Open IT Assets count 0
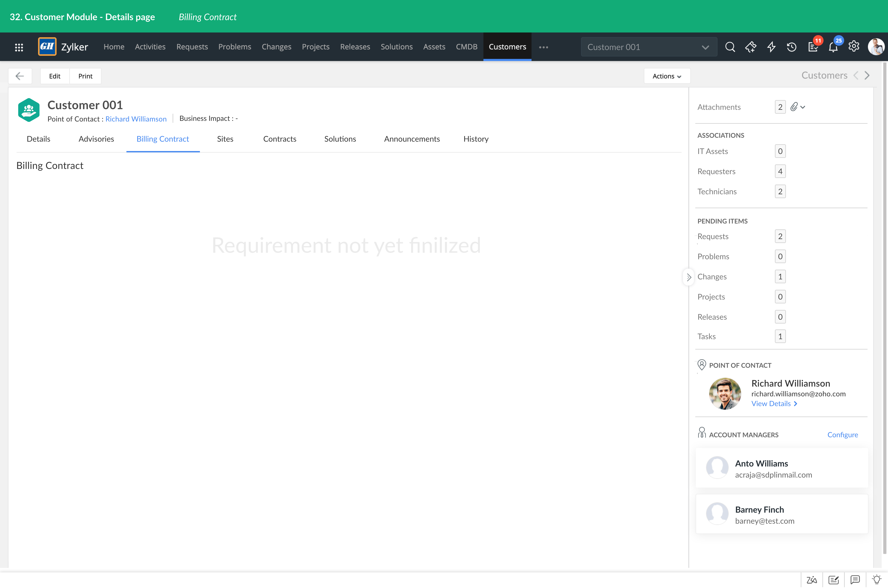This screenshot has height=588, width=888. click(x=780, y=152)
